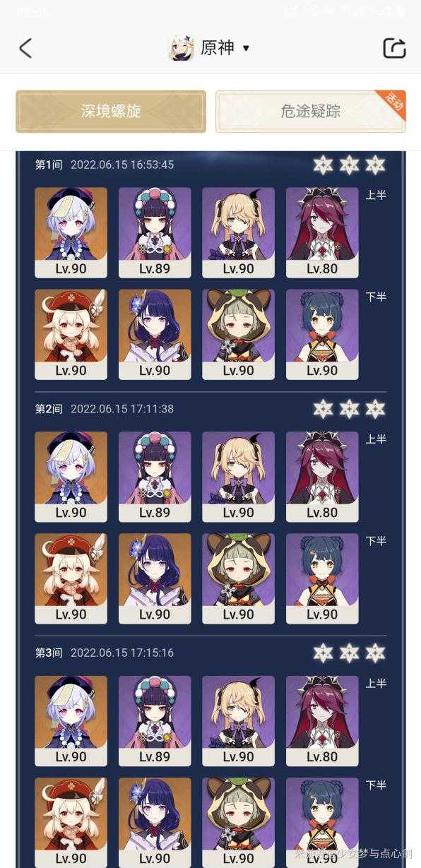Select the Lv.80 character in chamber 3
Viewport: 421px width, 868px height.
point(322,721)
